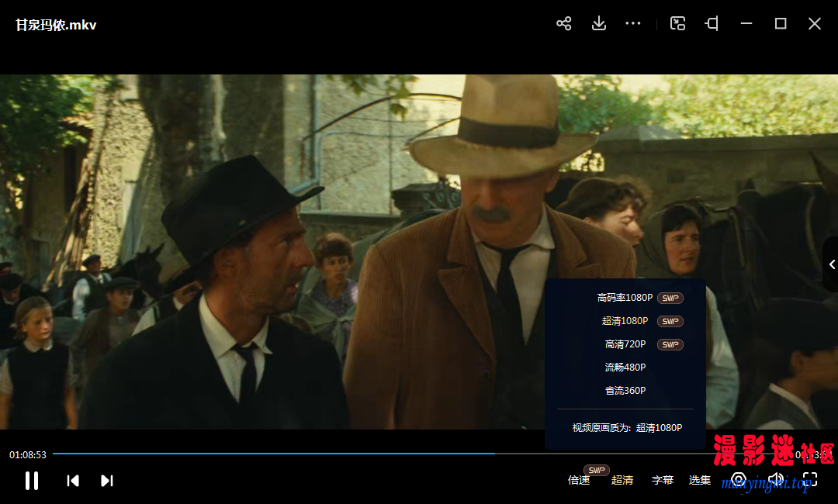Expand the side panel arrow
The image size is (838, 504).
pos(831,264)
